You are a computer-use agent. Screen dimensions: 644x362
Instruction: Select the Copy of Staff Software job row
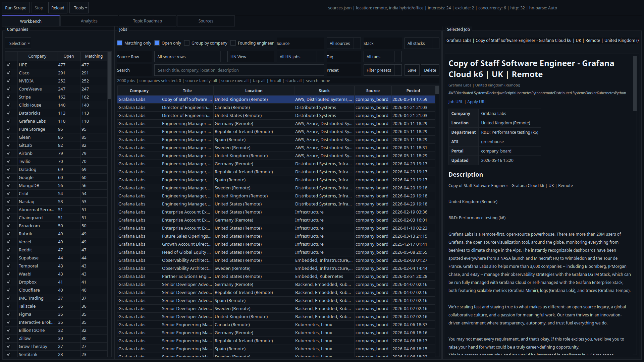pos(276,100)
